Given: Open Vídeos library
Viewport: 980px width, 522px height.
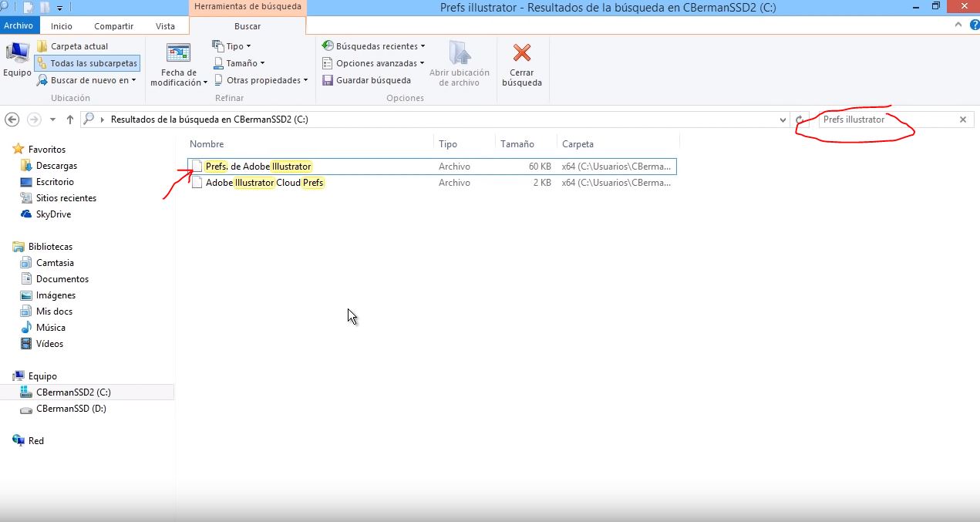Looking at the screenshot, I should pyautogui.click(x=49, y=344).
